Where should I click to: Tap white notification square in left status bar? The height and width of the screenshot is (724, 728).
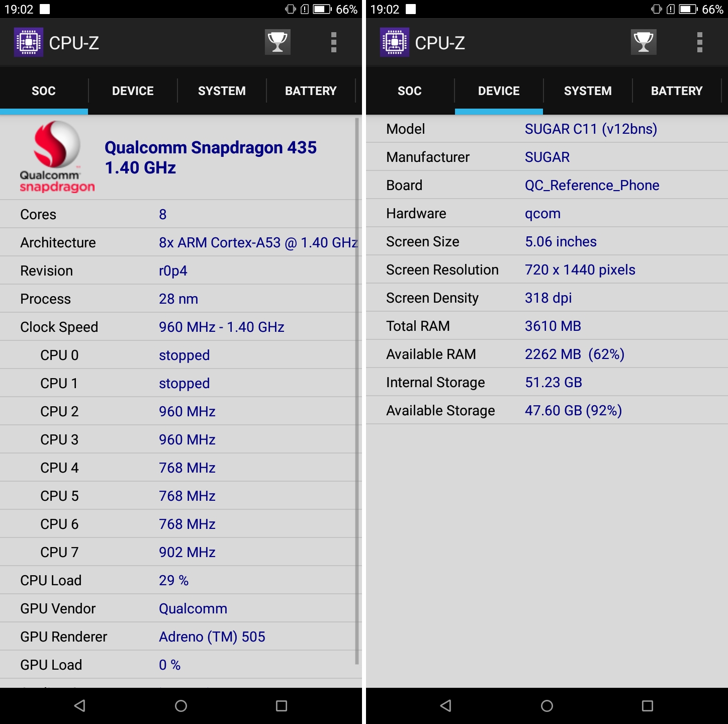(45, 9)
